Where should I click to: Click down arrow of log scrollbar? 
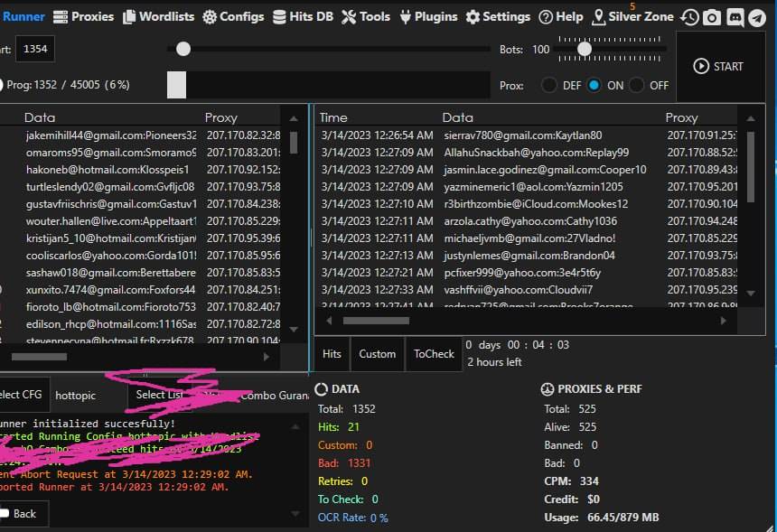pos(295,514)
